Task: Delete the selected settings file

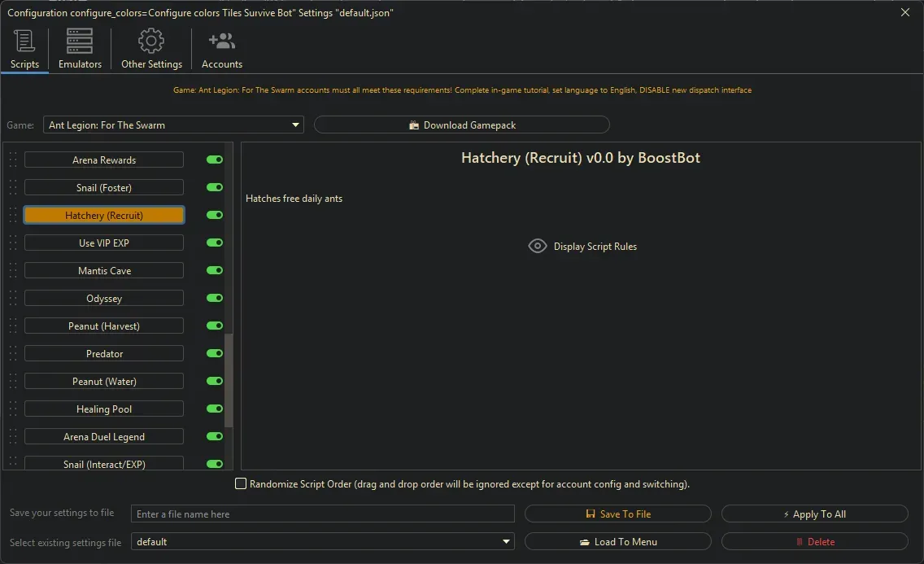Action: pos(814,541)
